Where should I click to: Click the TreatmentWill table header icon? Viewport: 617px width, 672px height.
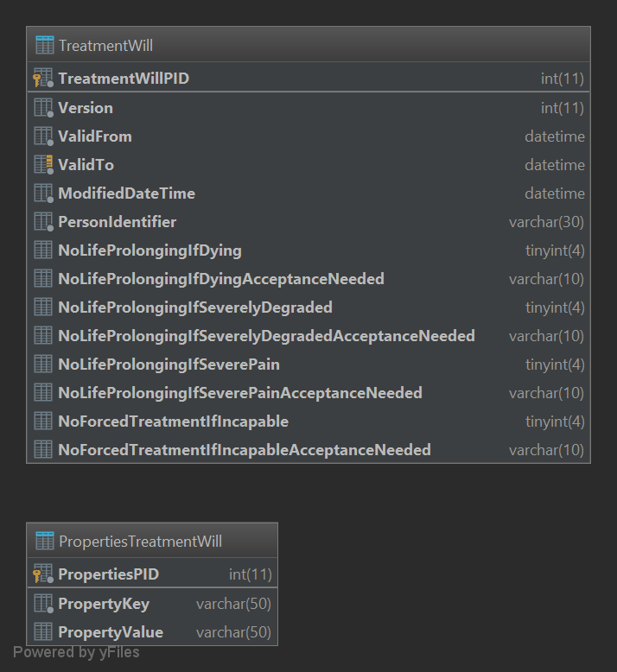click(44, 46)
